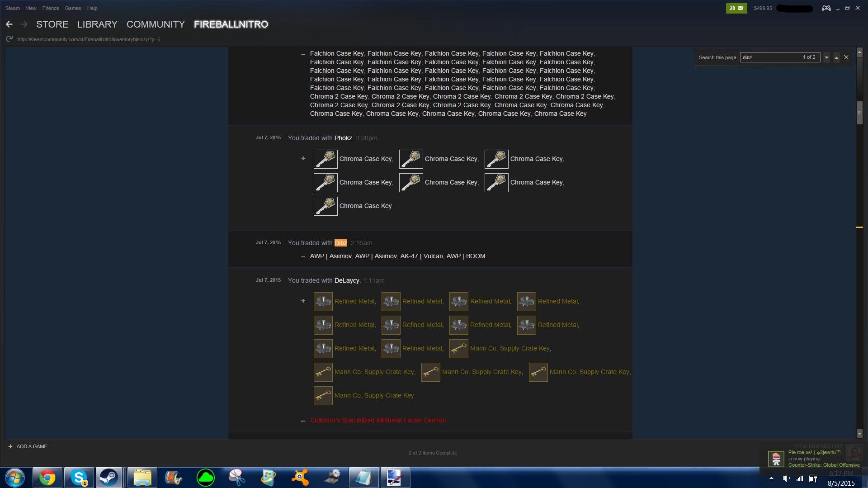
Task: Jump to the next search match arrow
Action: pos(826,57)
